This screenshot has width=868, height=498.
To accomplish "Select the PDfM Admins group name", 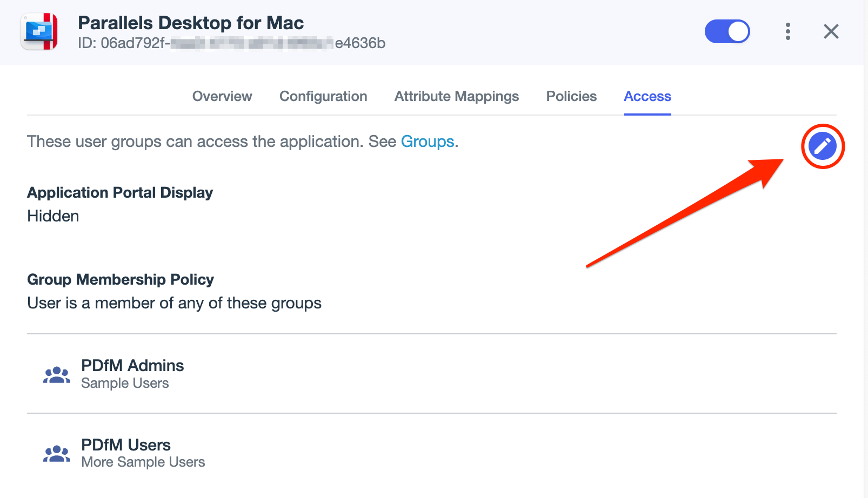I will pos(132,366).
